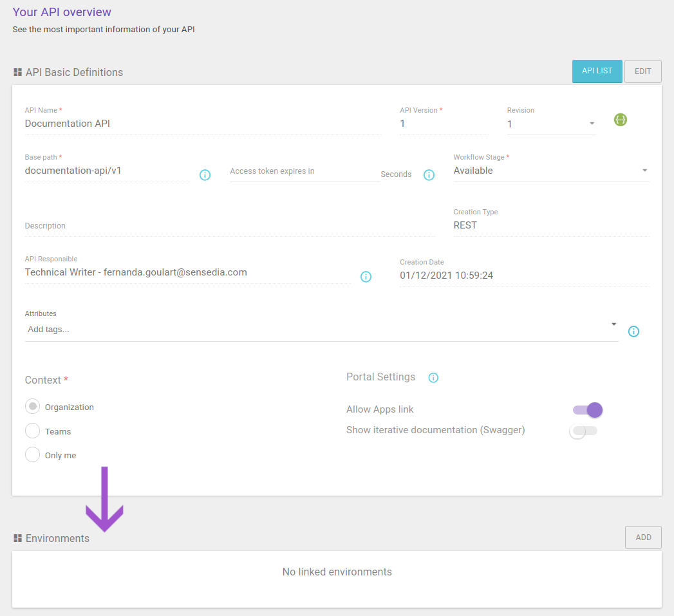Click ADD in the Environments section
This screenshot has width=674, height=616.
tap(643, 537)
